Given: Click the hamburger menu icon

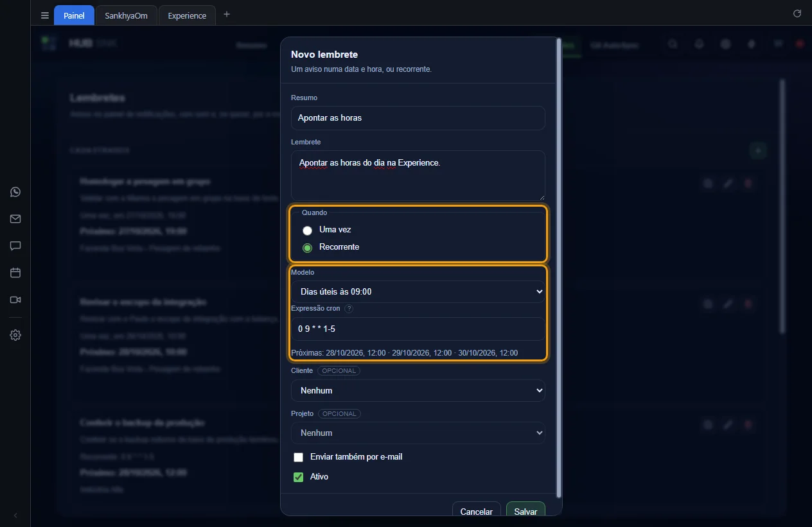Looking at the screenshot, I should coord(44,15).
